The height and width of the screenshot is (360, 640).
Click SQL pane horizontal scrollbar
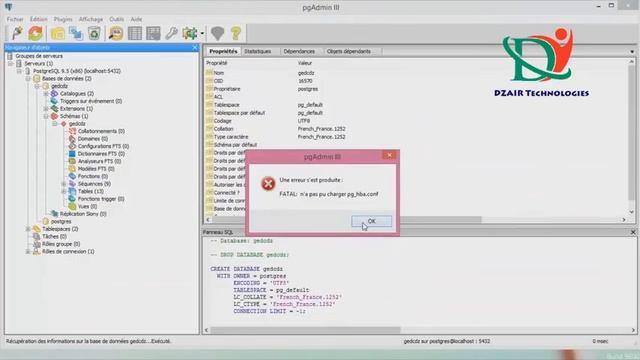[305, 330]
